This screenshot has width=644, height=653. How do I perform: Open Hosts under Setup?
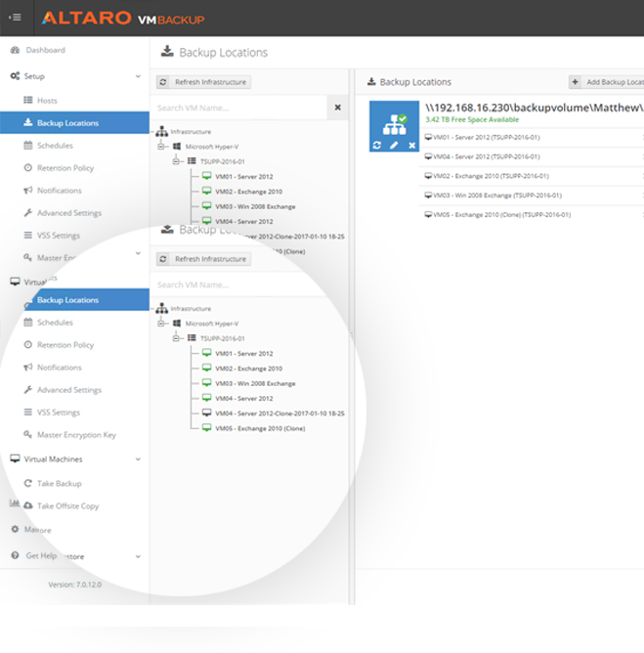click(x=47, y=101)
